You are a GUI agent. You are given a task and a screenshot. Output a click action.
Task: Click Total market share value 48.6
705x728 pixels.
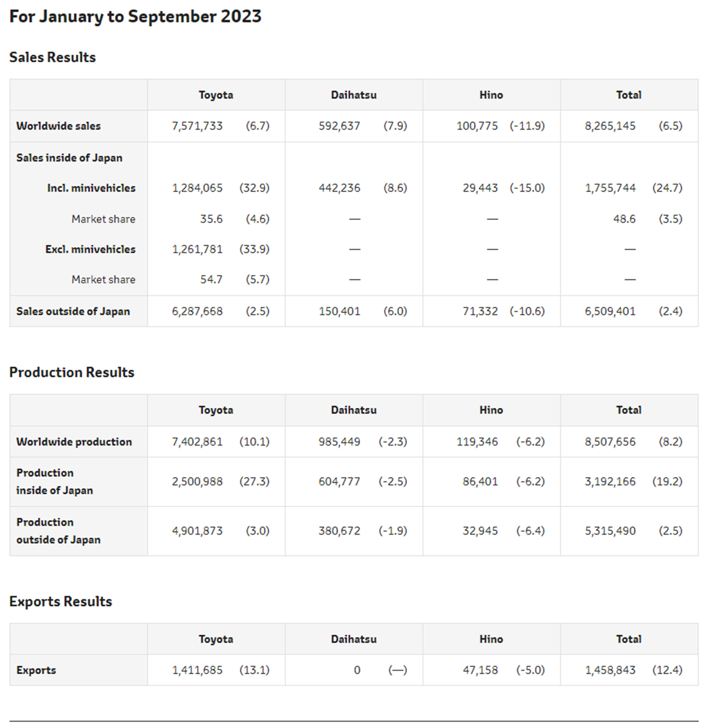coord(624,219)
